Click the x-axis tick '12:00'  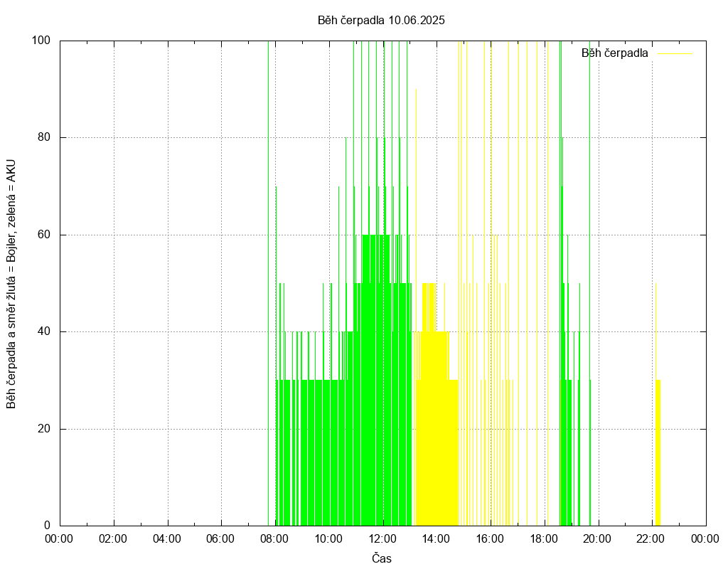pos(382,539)
